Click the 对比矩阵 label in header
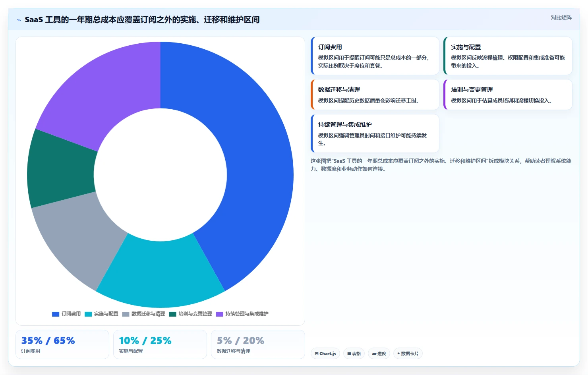 tap(561, 17)
